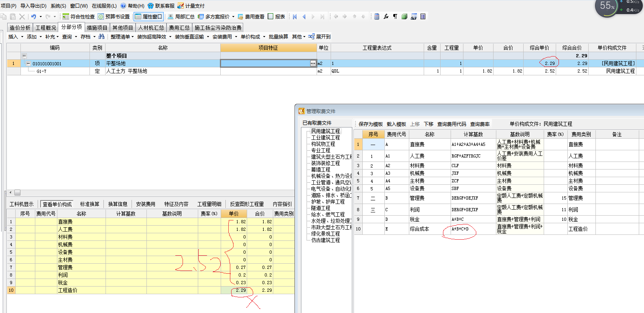Viewport: 644px width, 313px height.
Task: Click 载入模板 in fee file window
Action: (396, 124)
